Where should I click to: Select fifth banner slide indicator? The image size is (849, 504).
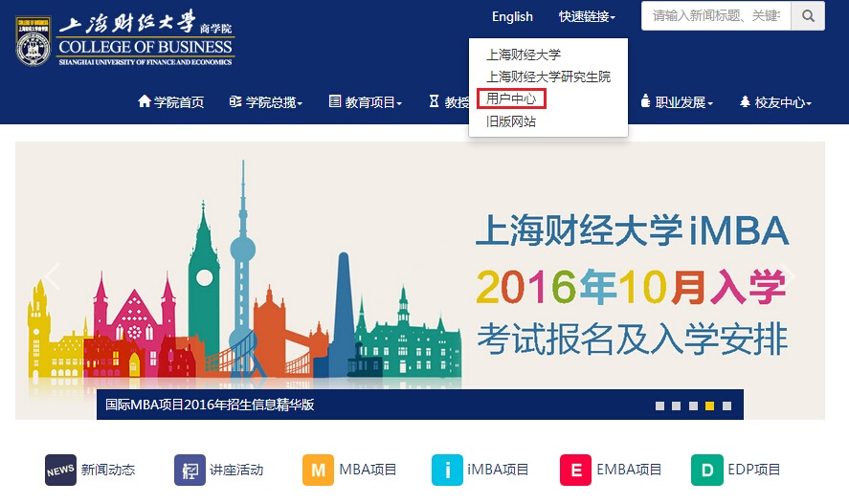(x=726, y=405)
